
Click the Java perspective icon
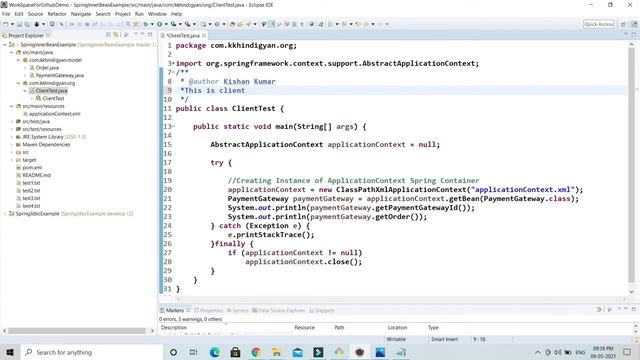634,24
